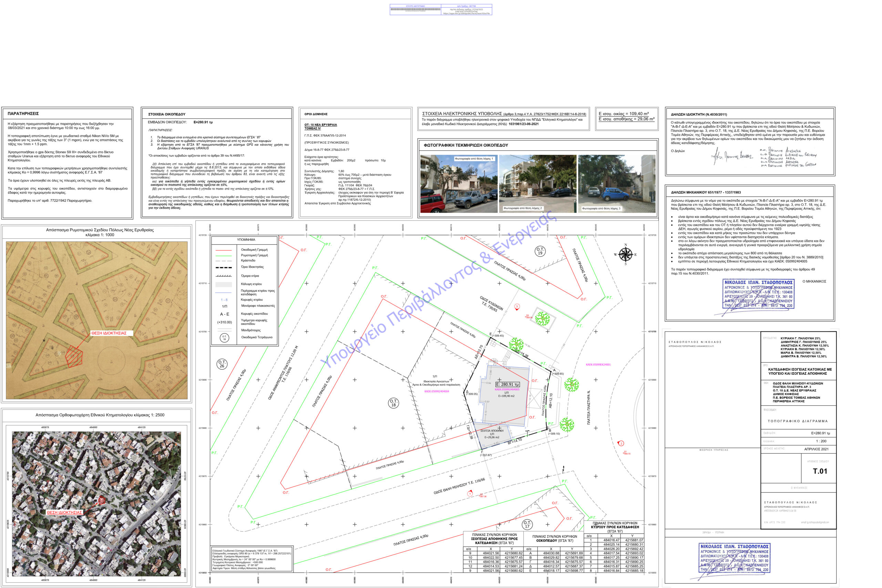The width and height of the screenshot is (882, 588).
Task: Click the Εθνικού Κτηματολογίου orthophoto map image
Action: (x=96, y=504)
